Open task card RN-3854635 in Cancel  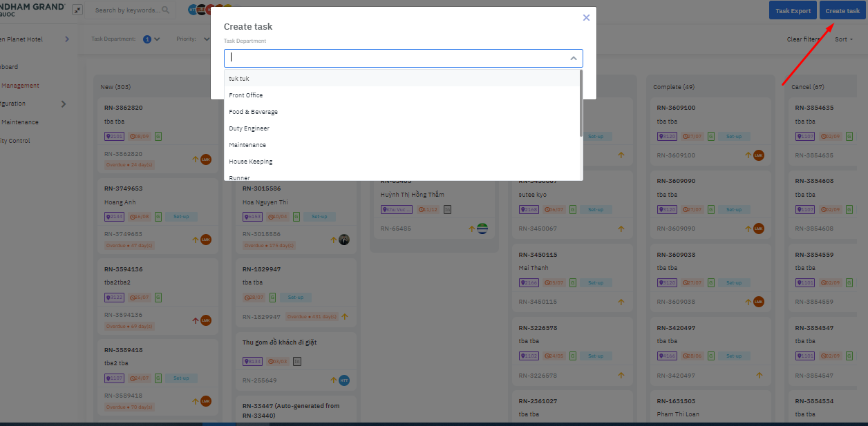pyautogui.click(x=815, y=108)
